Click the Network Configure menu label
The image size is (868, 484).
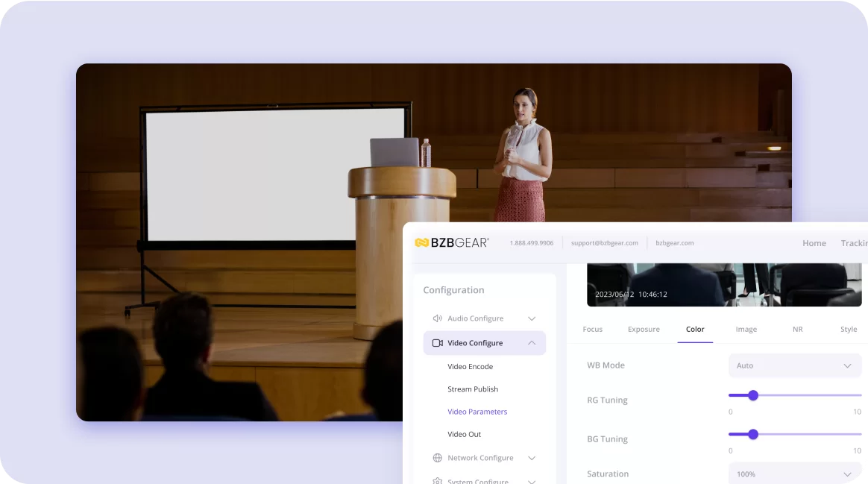(x=480, y=458)
